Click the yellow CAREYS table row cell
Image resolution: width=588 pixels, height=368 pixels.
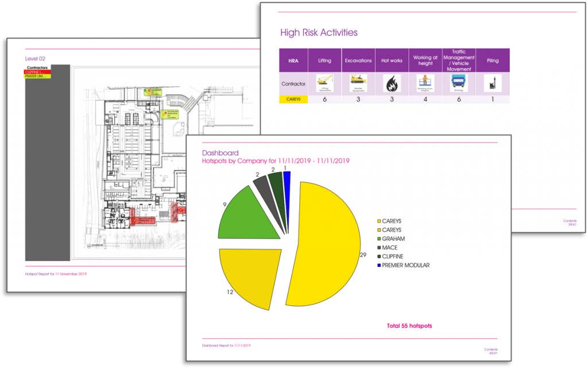[x=293, y=99]
